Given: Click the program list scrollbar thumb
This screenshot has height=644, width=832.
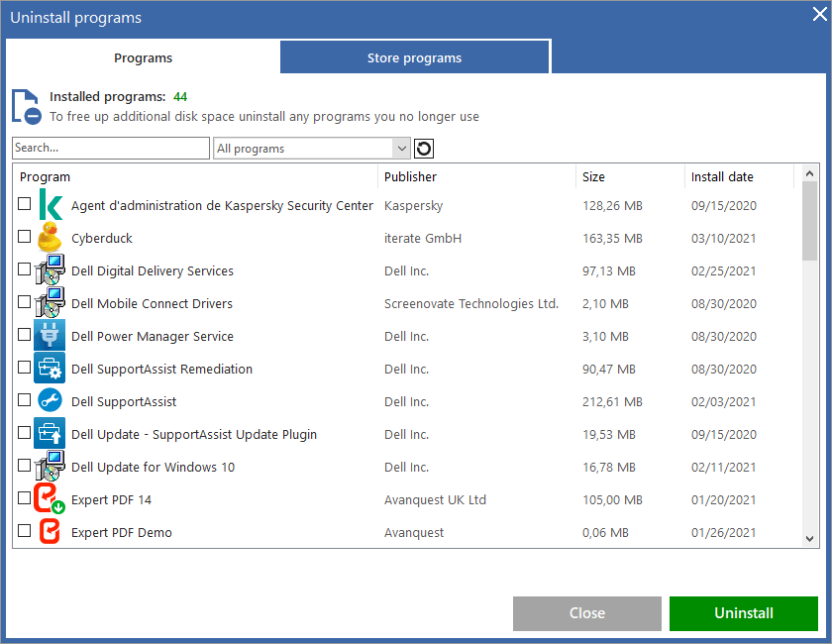Looking at the screenshot, I should (x=810, y=221).
